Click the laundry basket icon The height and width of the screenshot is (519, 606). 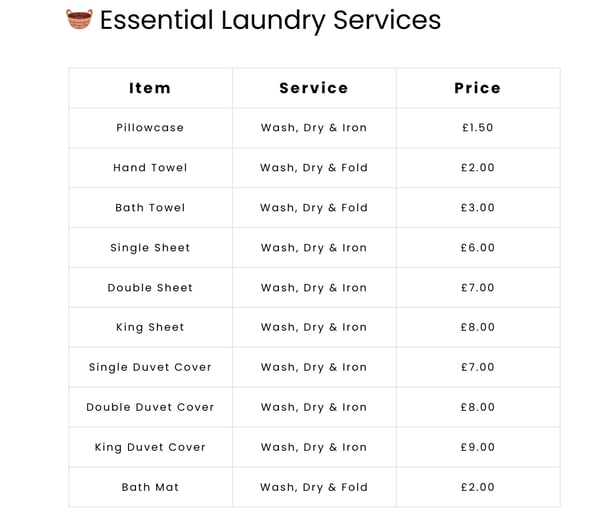pyautogui.click(x=79, y=19)
